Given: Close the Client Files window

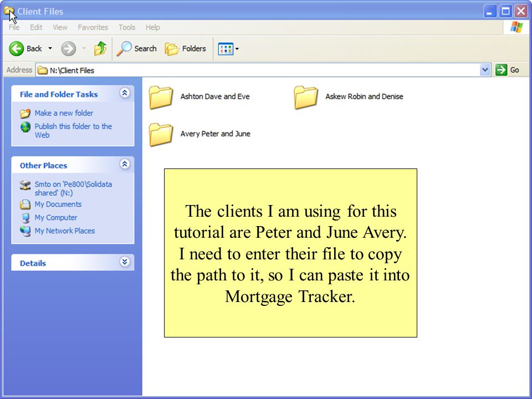Looking at the screenshot, I should point(521,11).
